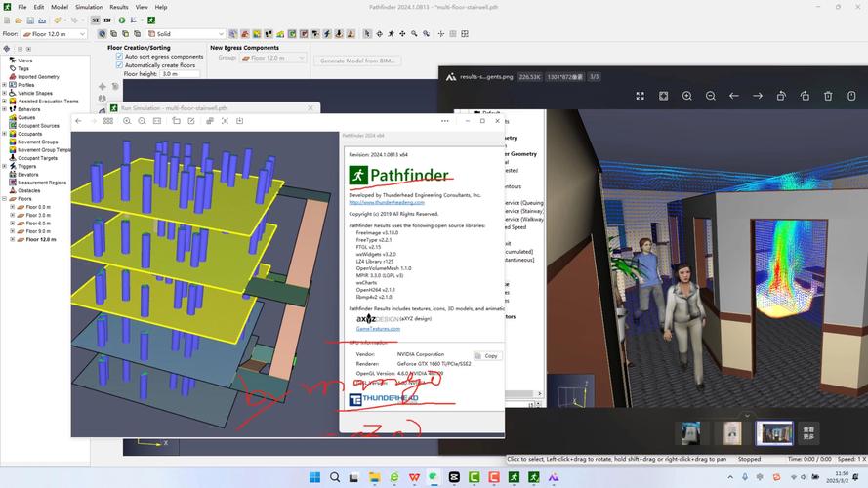Open the thunderheadeng.com link
868x488 pixels.
click(387, 202)
